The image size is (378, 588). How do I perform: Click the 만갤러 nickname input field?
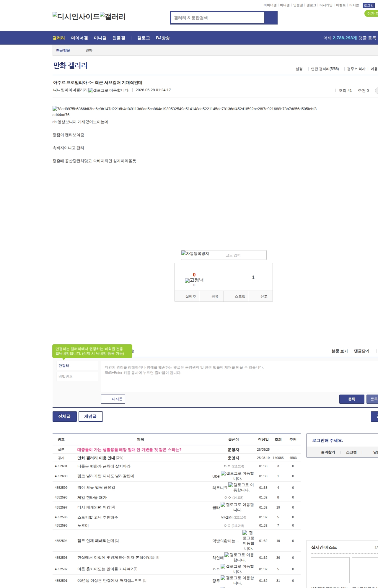pos(77,366)
